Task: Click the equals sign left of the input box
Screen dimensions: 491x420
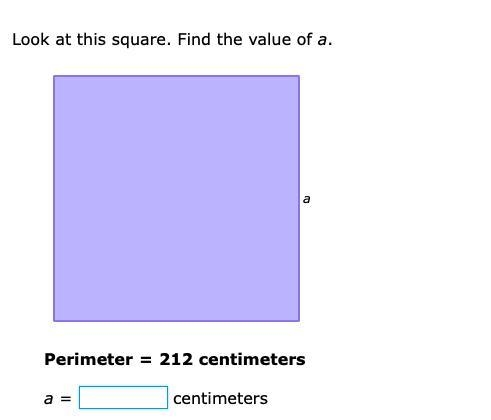Action: pos(66,399)
